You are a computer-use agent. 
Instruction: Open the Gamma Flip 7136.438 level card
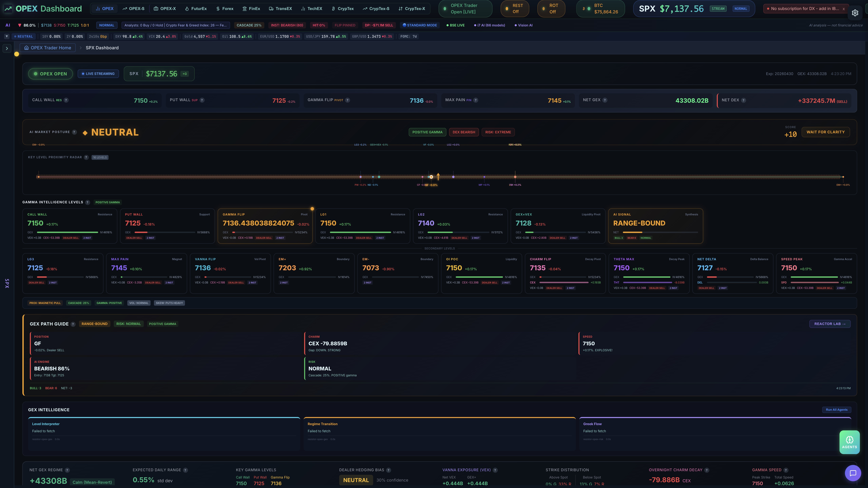coord(265,226)
